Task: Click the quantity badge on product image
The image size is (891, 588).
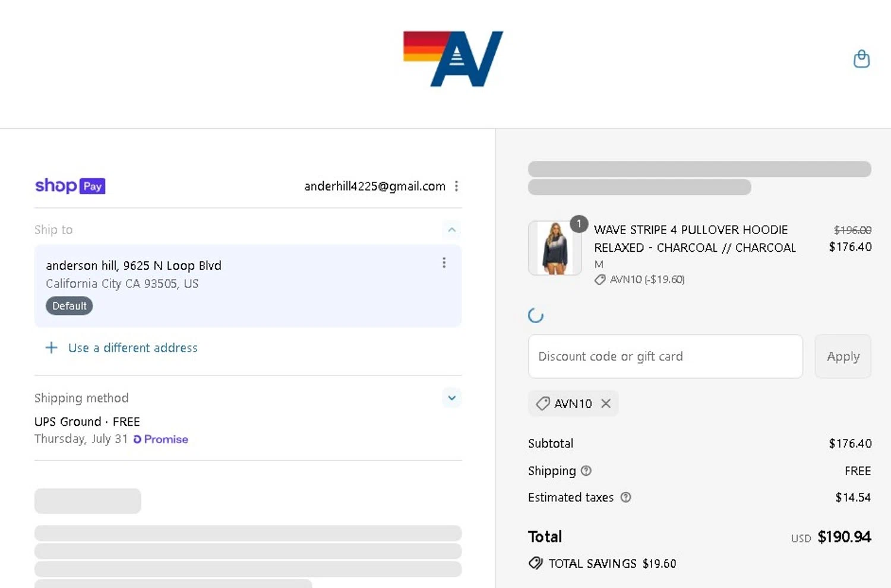Action: (x=579, y=224)
